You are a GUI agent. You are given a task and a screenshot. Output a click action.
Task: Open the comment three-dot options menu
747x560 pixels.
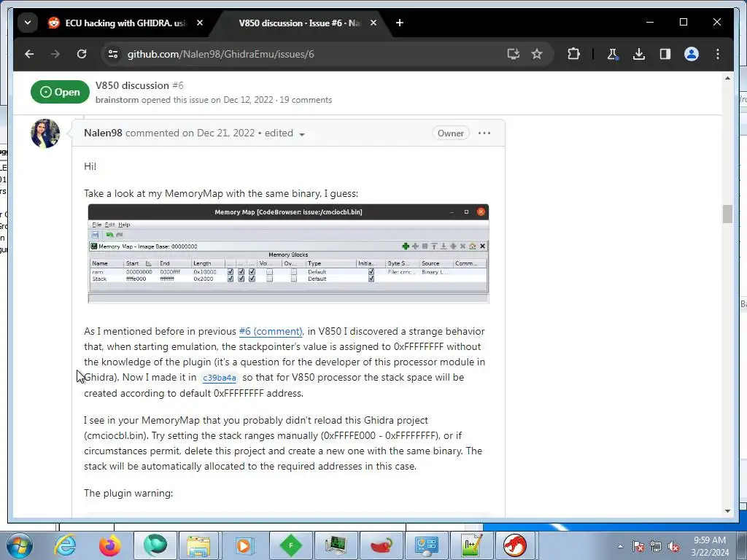tap(484, 133)
